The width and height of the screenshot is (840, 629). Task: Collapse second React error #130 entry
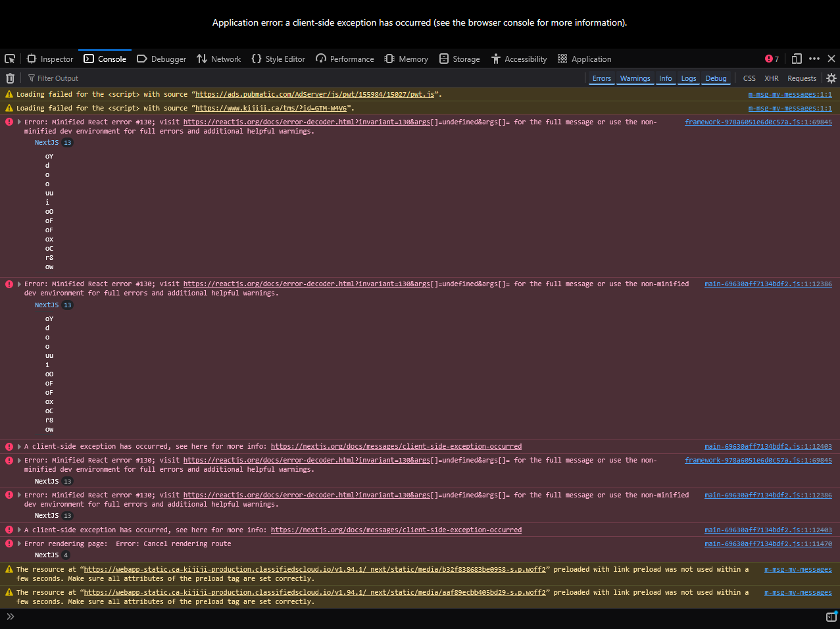click(x=19, y=284)
